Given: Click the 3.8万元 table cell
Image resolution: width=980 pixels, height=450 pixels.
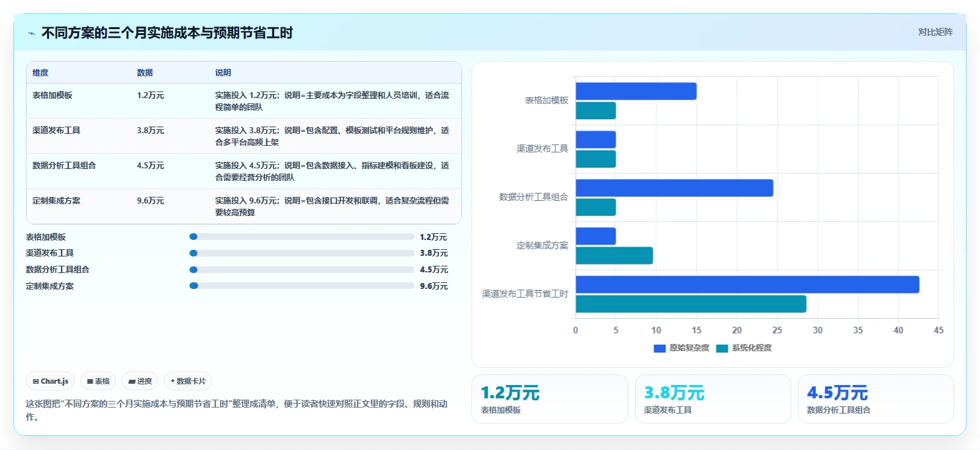Looking at the screenshot, I should 150,131.
